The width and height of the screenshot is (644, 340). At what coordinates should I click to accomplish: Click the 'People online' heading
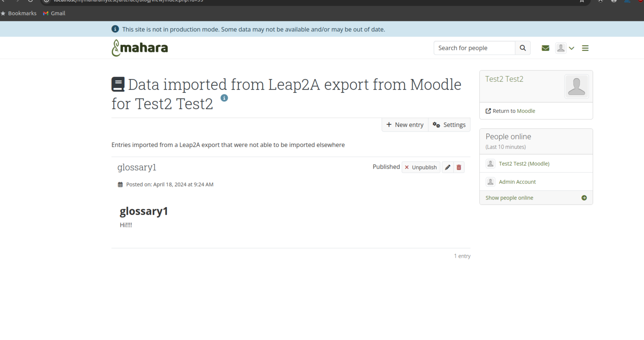tap(508, 137)
